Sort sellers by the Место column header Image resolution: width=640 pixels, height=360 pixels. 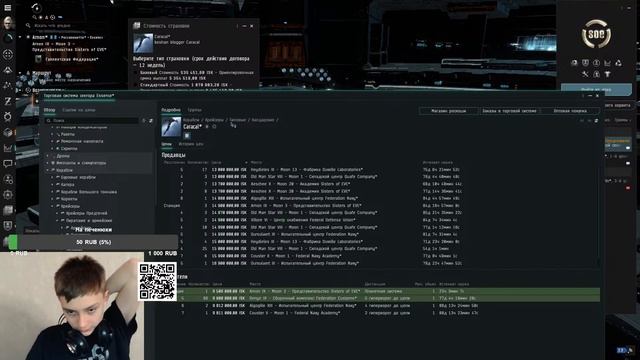pos(256,162)
